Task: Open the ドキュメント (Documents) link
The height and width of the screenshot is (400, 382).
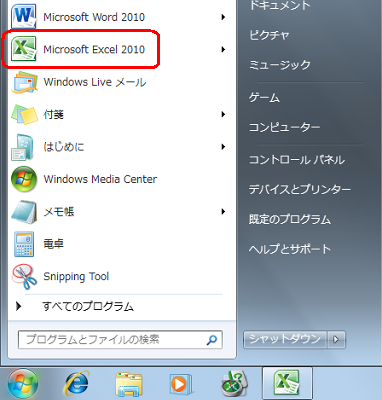Action: [x=279, y=5]
